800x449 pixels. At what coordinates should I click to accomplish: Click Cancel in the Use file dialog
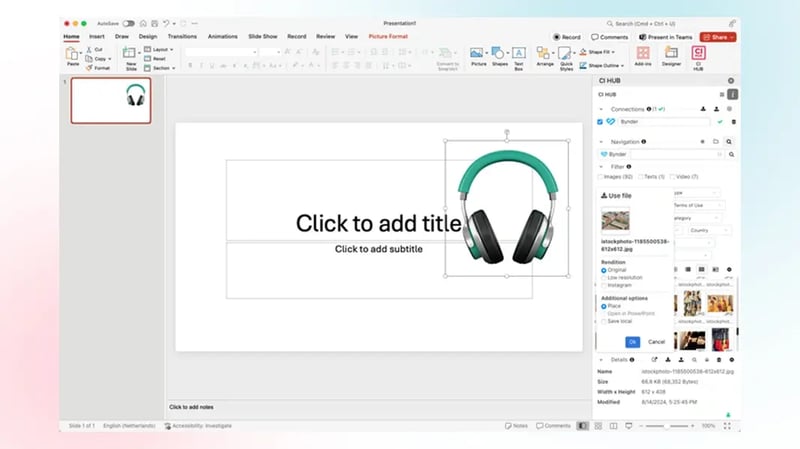pos(657,342)
